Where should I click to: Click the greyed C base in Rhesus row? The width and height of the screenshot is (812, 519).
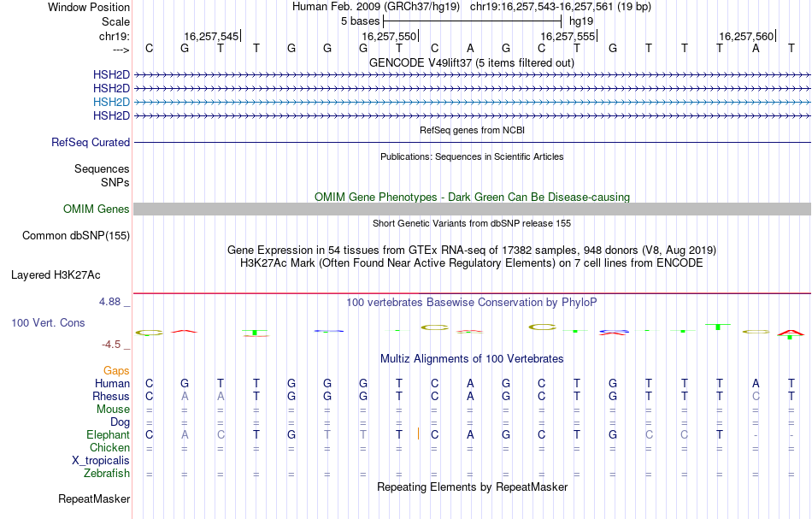[x=756, y=397]
